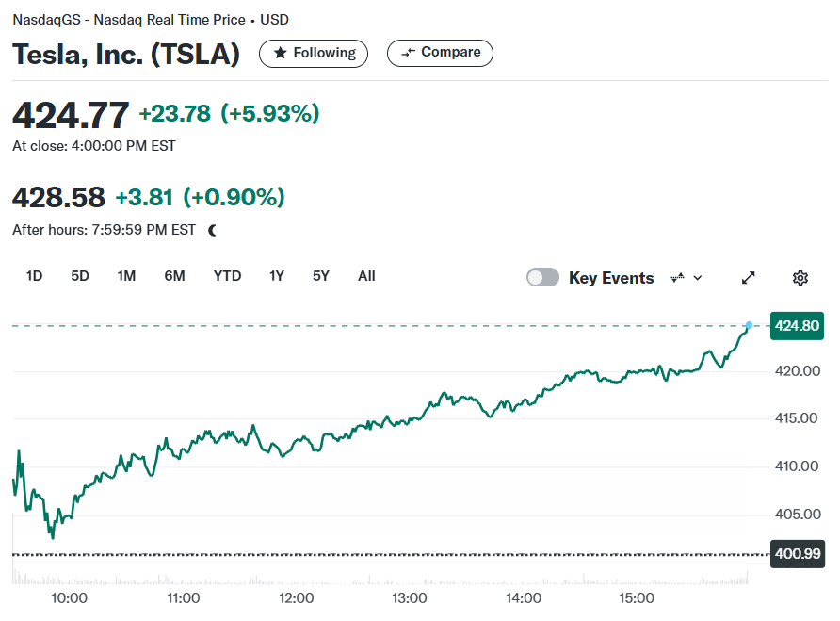Click the 'At close: 4:00:00 PM EST' text
Image resolution: width=840 pixels, height=621 pixels.
[x=94, y=146]
